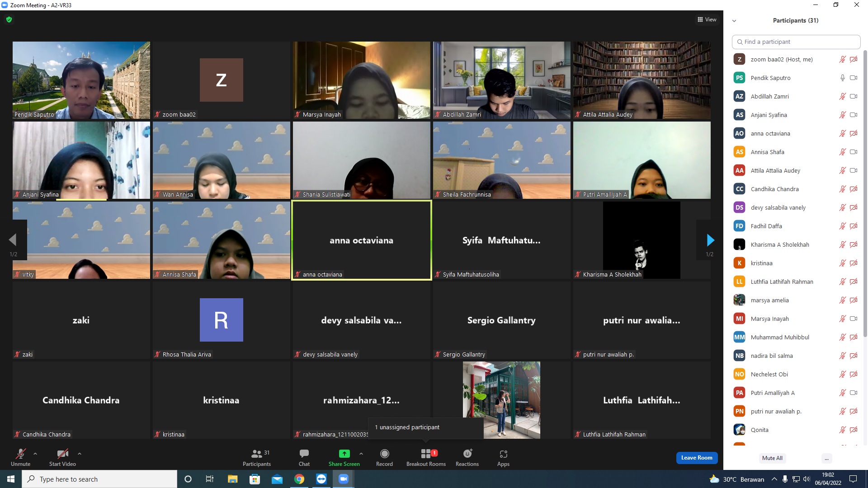This screenshot has height=488, width=868.
Task: Open the Apps panel
Action: [504, 457]
